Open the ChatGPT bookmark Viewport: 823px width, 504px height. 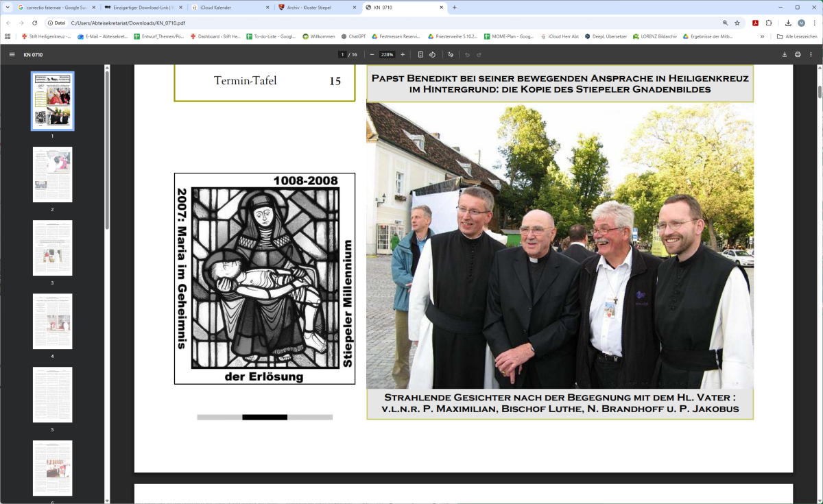click(x=353, y=36)
